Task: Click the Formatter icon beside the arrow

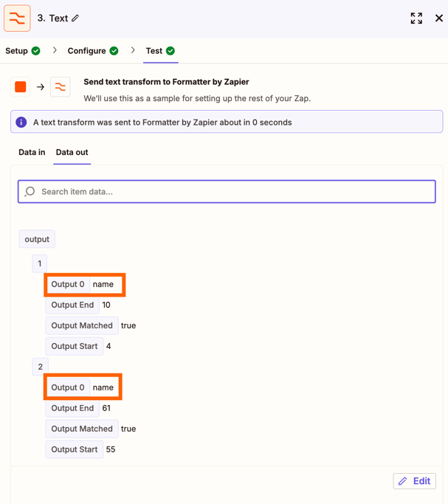Action: coord(61,87)
